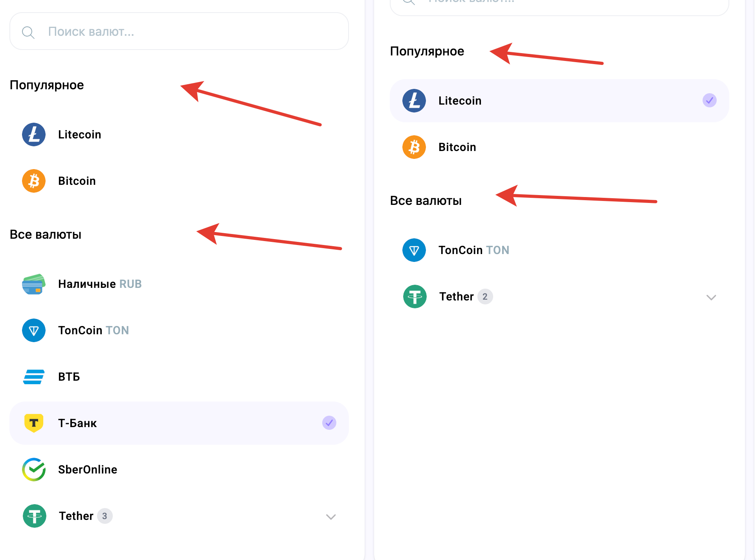Image resolution: width=756 pixels, height=560 pixels.
Task: Click the Litecoin icon in left list
Action: [x=34, y=134]
